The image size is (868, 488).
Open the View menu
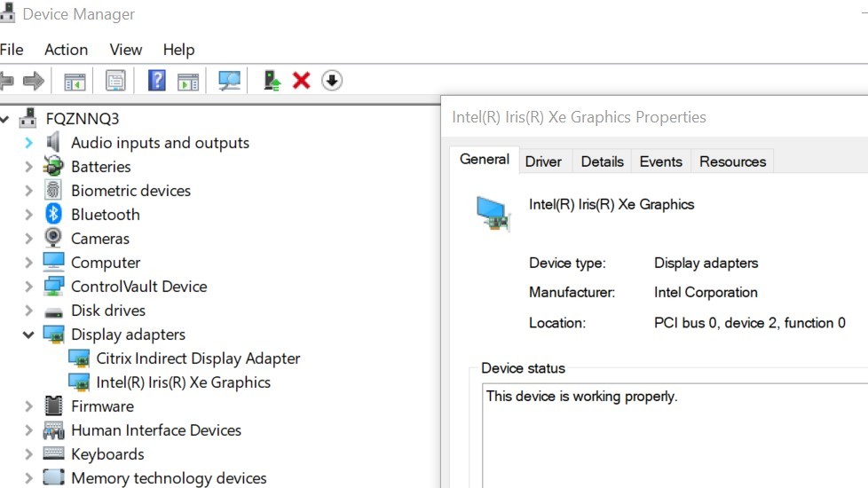pos(126,50)
